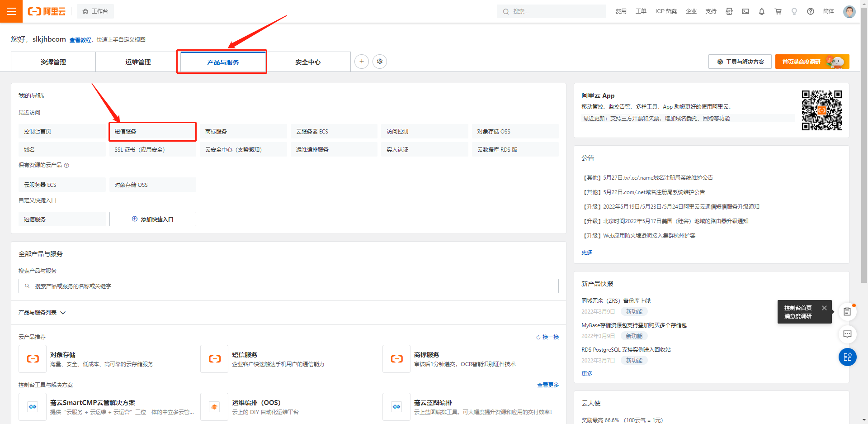868x424 pixels.
Task: Open view settings gear icon
Action: [380, 62]
